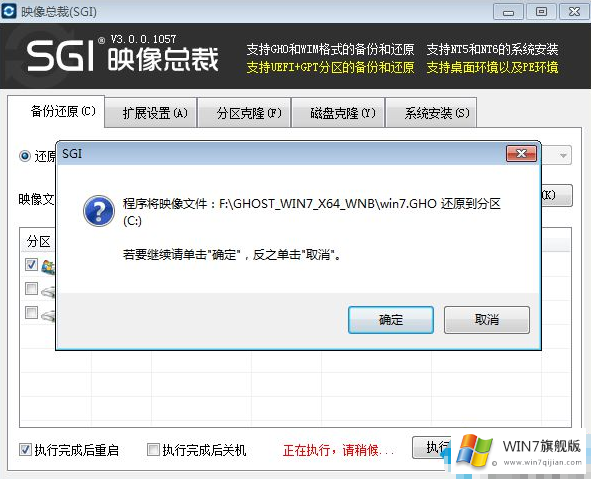Click the SGI app icon in title bar
The height and width of the screenshot is (479, 591).
(x=9, y=11)
